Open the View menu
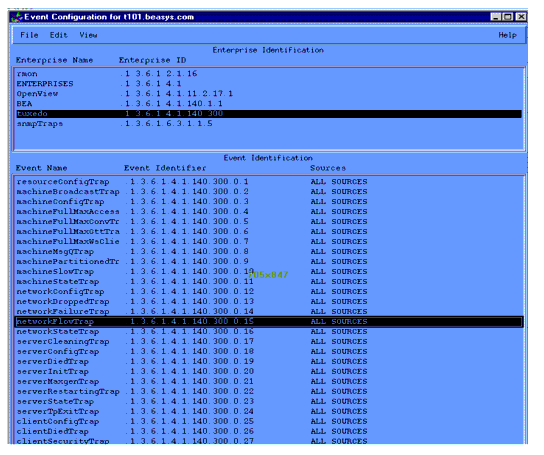This screenshot has height=455, width=544. 89,35
